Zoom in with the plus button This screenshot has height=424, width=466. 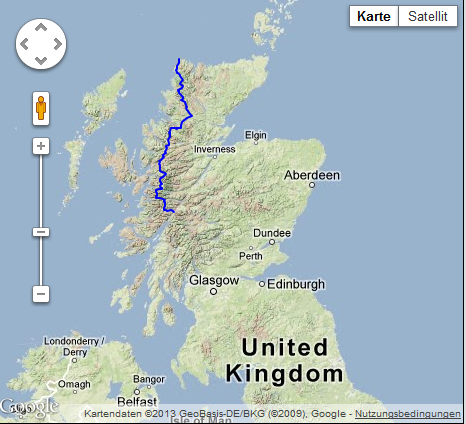click(x=41, y=146)
